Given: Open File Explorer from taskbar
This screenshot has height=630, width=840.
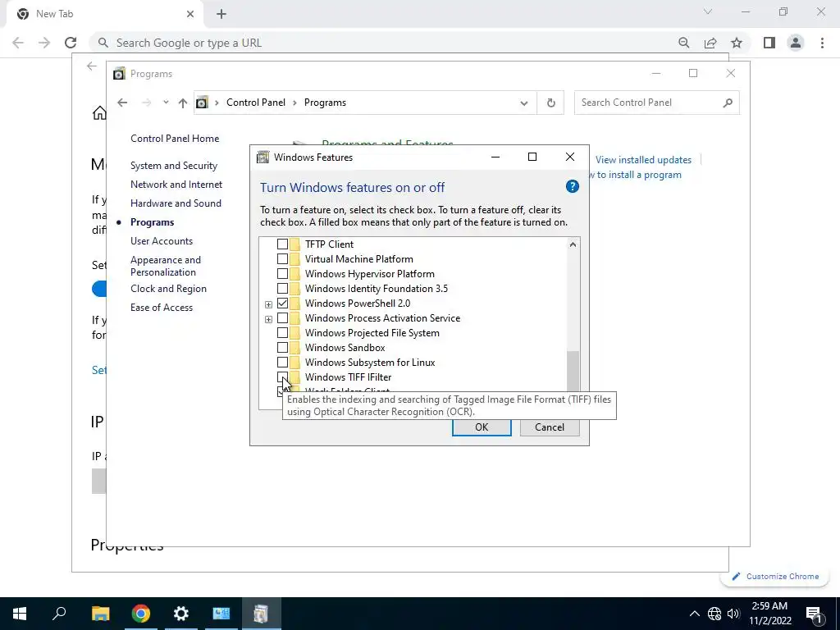Looking at the screenshot, I should [100, 614].
